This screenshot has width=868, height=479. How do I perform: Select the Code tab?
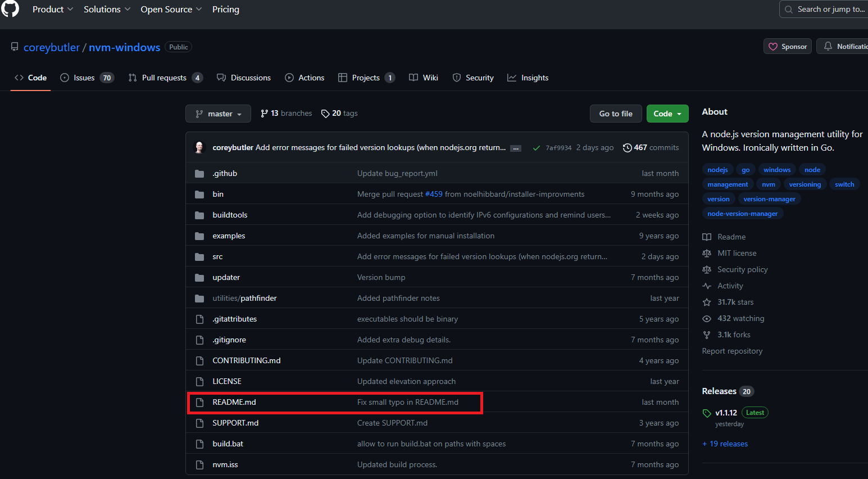31,78
